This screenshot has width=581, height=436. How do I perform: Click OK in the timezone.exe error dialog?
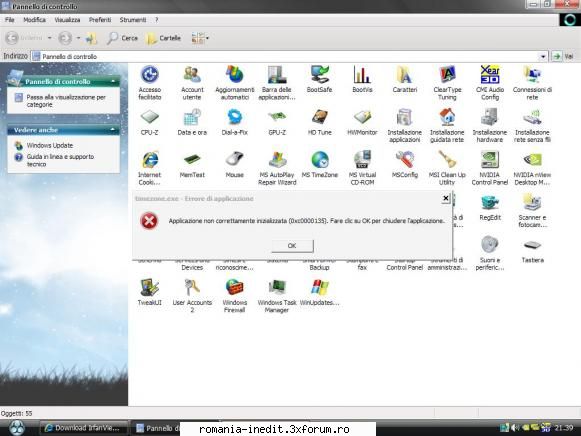click(292, 246)
